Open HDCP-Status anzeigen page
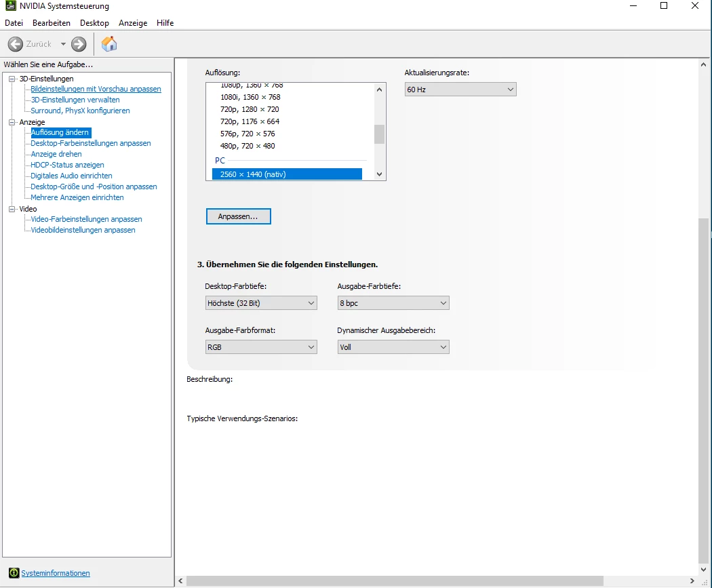 67,165
